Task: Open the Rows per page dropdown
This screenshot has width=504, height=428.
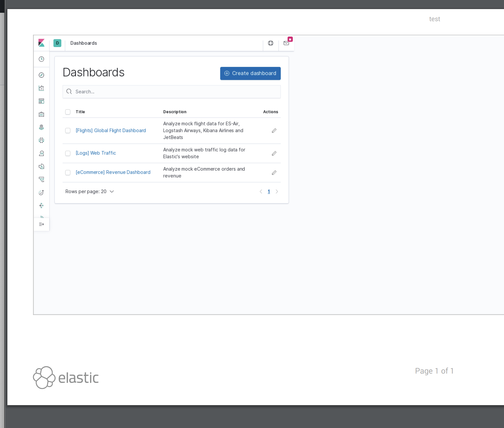Action: [x=90, y=191]
